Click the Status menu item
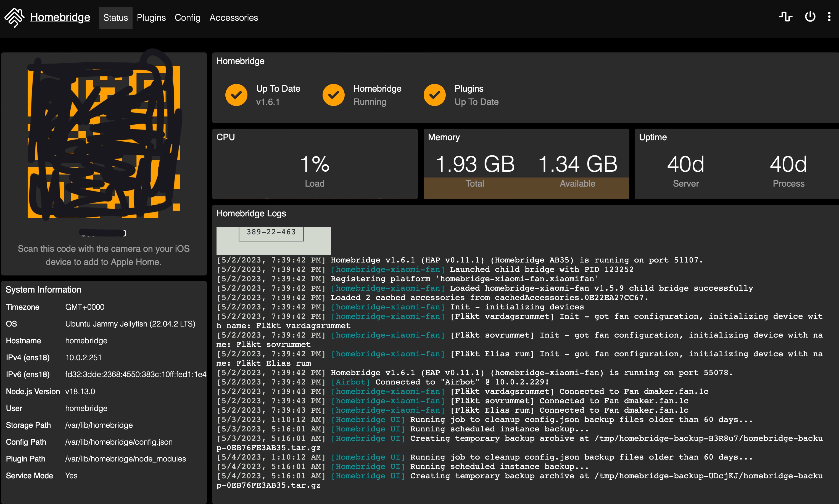This screenshot has width=839, height=504. point(115,17)
